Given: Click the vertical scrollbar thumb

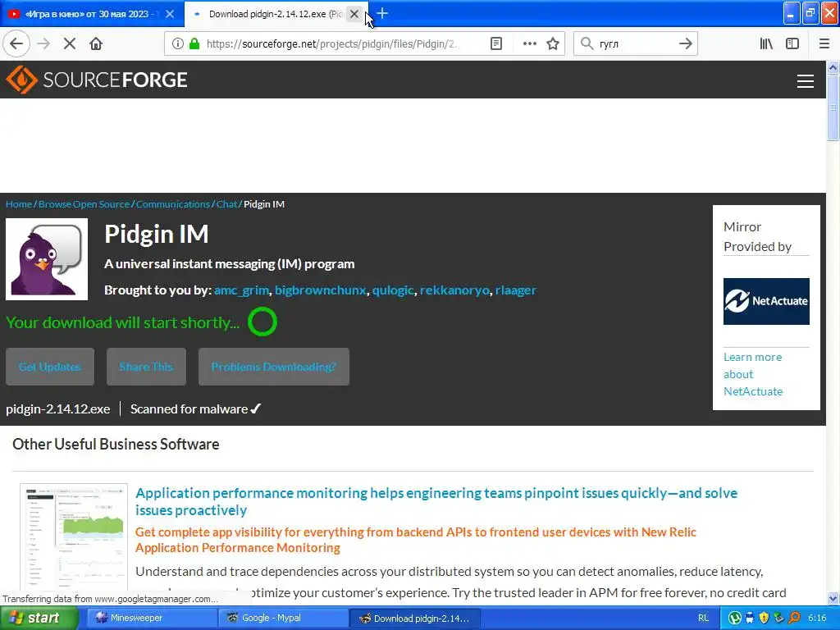Looking at the screenshot, I should 833,107.
